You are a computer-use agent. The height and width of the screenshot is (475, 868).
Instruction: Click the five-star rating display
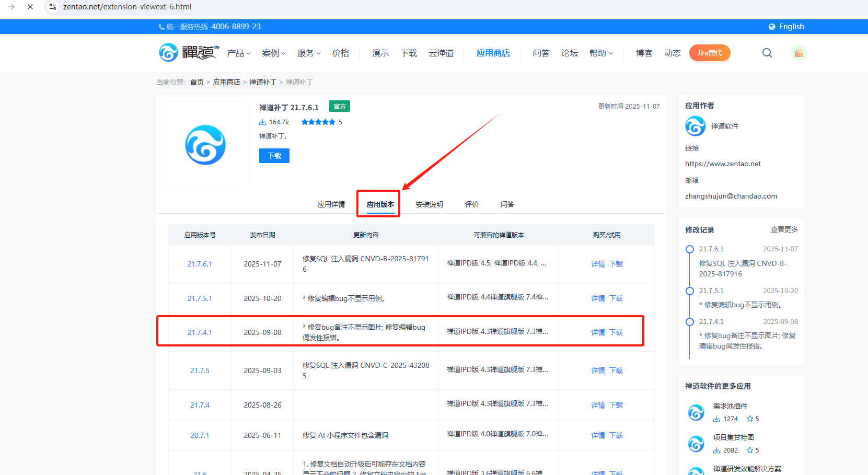(x=318, y=122)
